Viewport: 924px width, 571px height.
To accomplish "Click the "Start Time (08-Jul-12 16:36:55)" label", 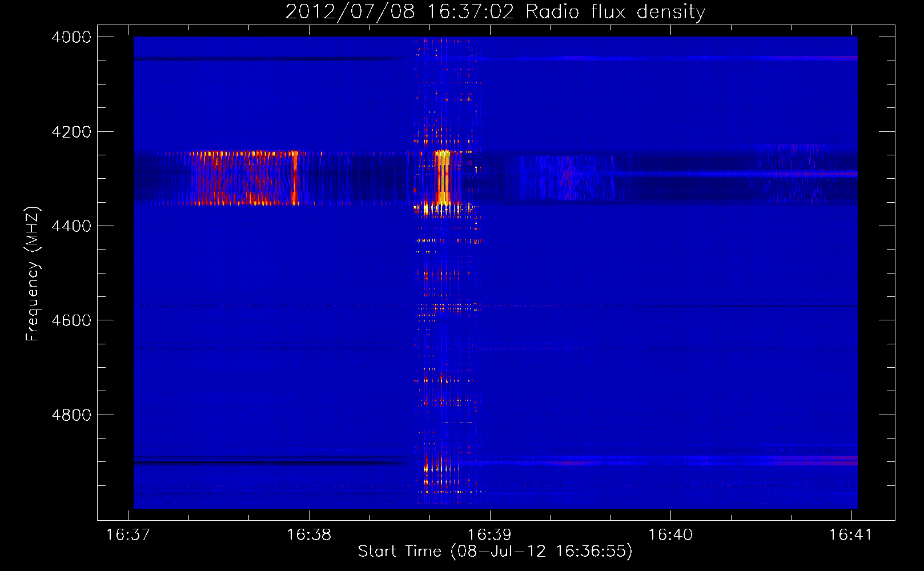I will point(495,552).
